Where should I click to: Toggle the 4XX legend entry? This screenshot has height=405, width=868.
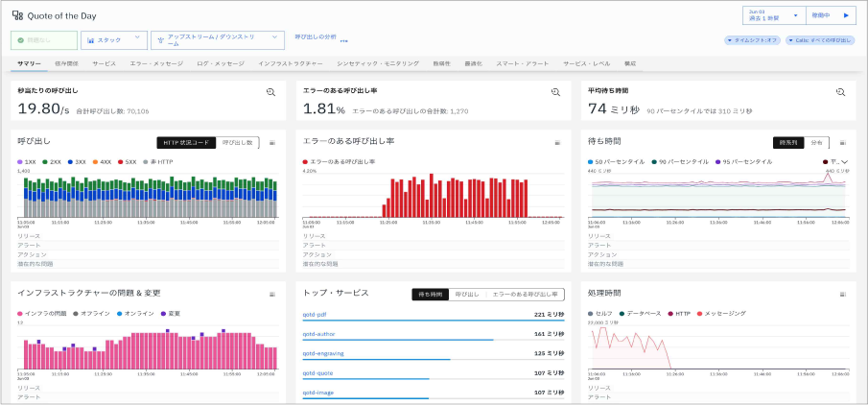pyautogui.click(x=102, y=162)
